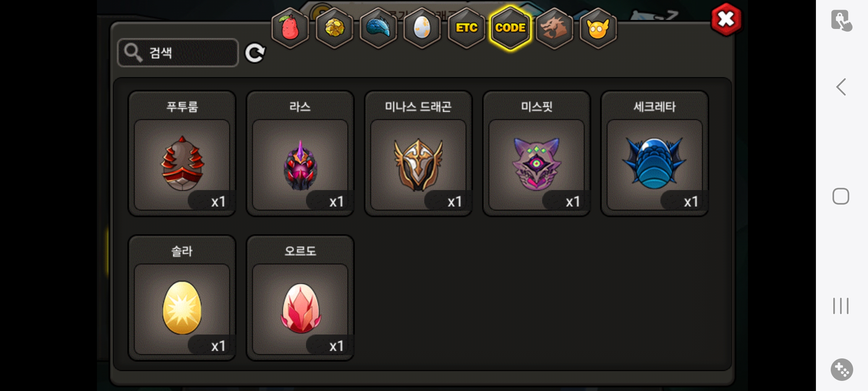
Task: Click the refresh arrow next to search
Action: tap(255, 53)
